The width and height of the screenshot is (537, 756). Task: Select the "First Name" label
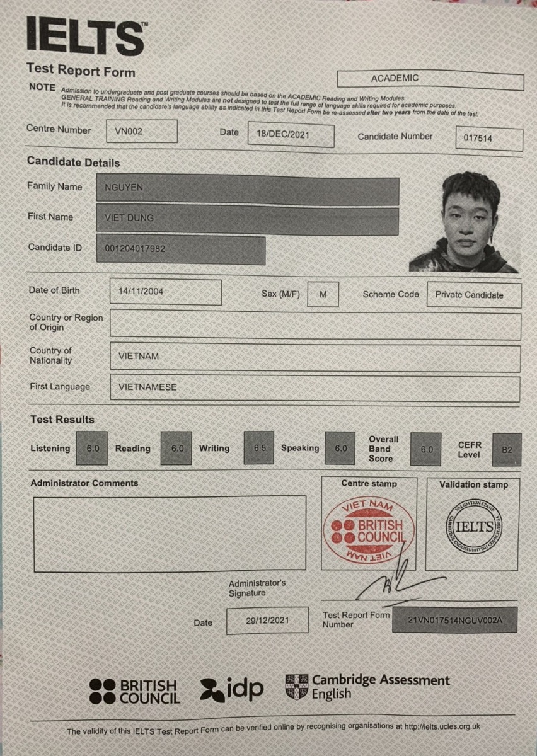(50, 217)
